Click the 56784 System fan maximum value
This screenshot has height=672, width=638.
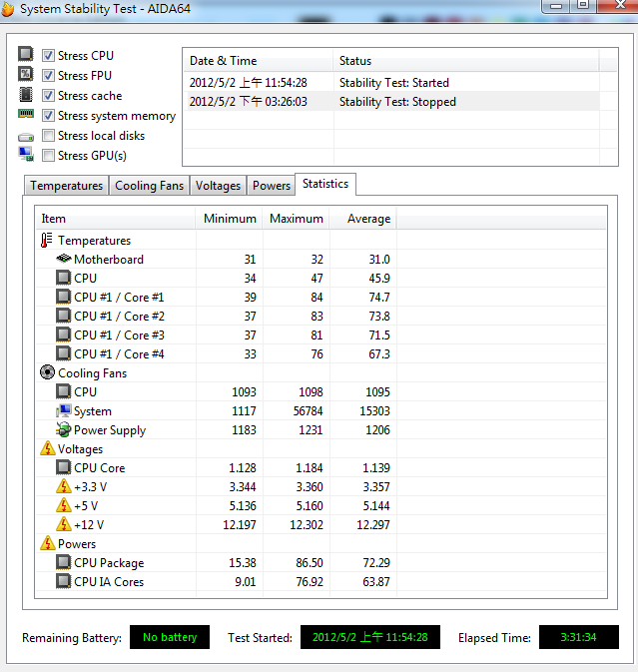(309, 410)
